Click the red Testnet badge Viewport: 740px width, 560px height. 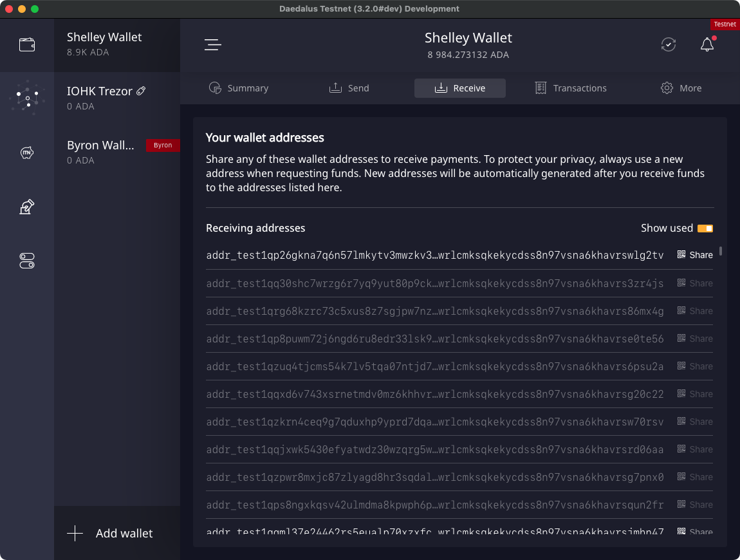tap(725, 24)
